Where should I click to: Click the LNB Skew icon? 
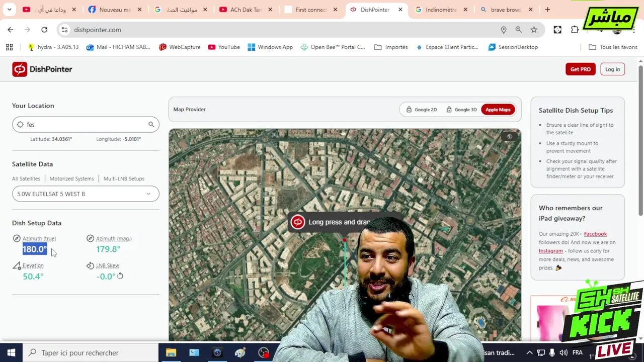point(90,265)
